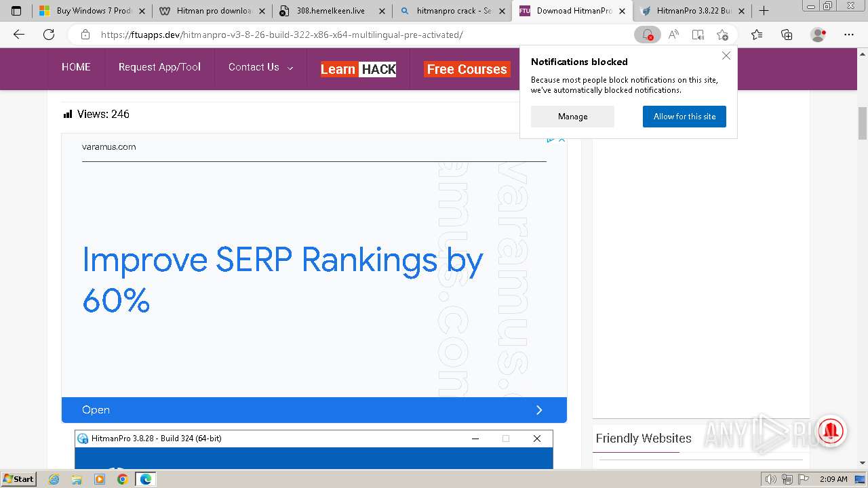Click Allow for this site button
The width and height of the screenshot is (868, 488).
point(684,117)
